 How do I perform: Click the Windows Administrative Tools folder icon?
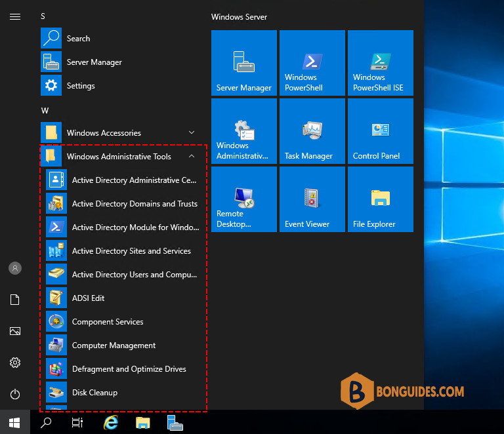pos(51,156)
